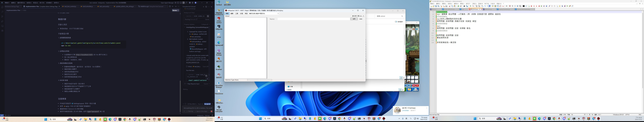Copy the node index.js command

pos(208,16)
